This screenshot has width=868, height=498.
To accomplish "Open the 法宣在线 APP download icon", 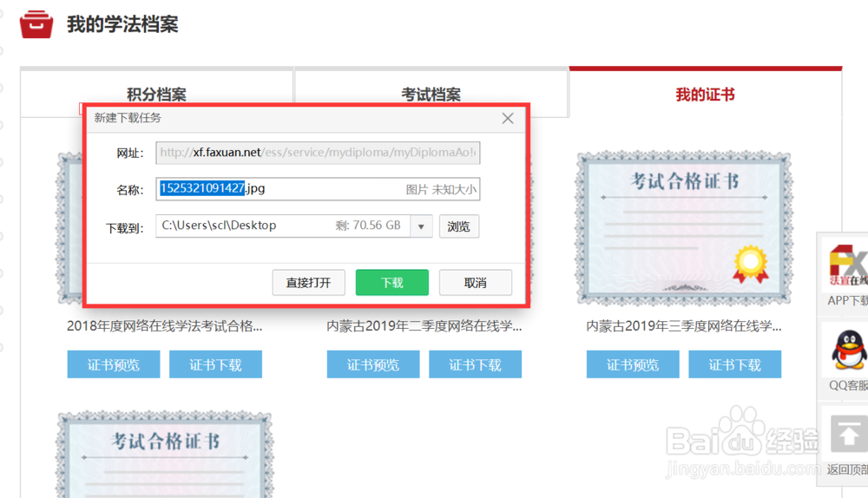I will [848, 265].
